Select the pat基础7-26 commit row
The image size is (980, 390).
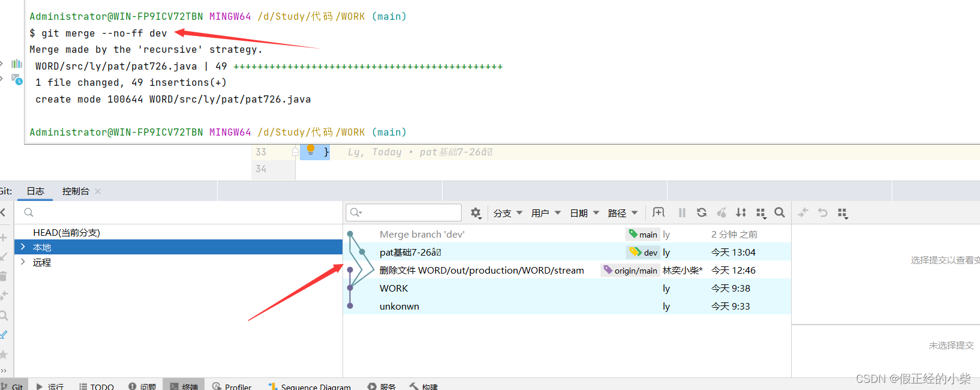[567, 252]
